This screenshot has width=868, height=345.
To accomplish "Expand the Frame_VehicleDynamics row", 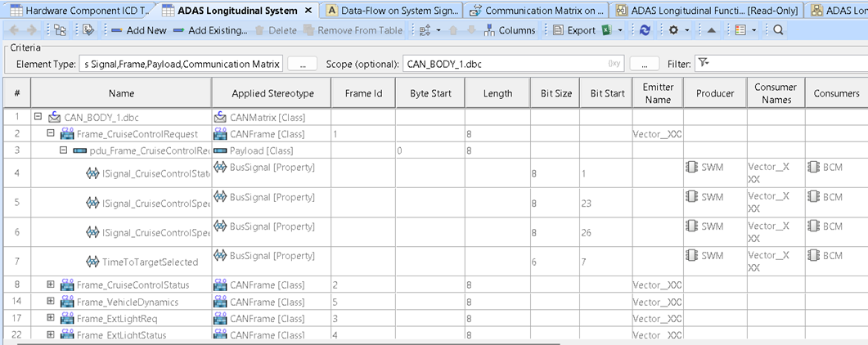I will click(51, 302).
